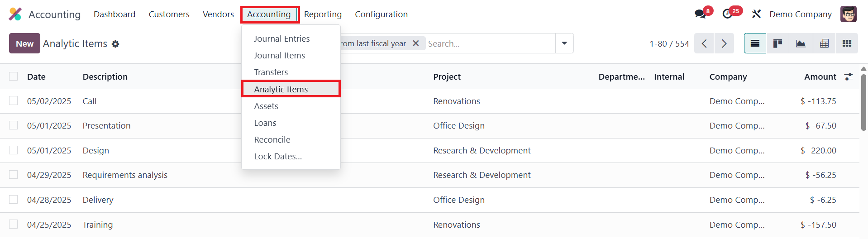Click the debug tools icon
Screen dimensions: 868x239
tap(756, 14)
